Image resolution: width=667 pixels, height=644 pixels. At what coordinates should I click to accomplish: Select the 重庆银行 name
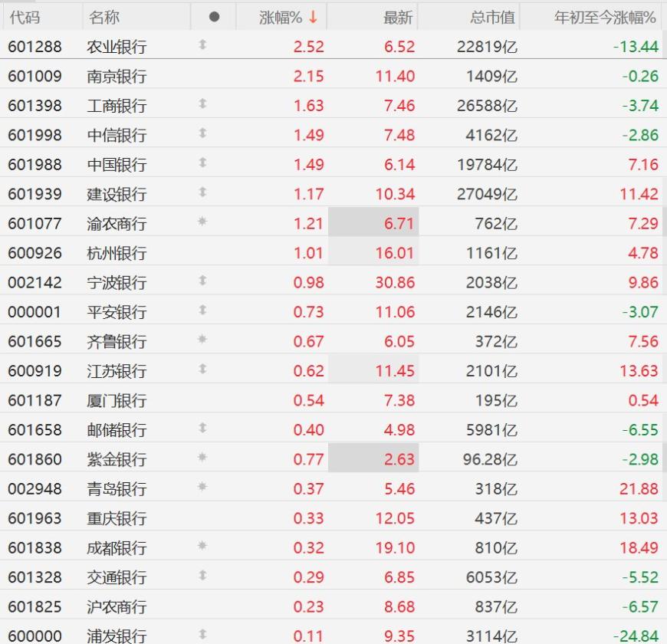(117, 518)
